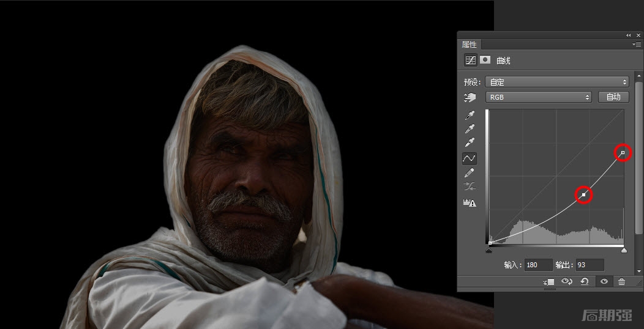Toggle adjustment layer visibility eye

[604, 281]
